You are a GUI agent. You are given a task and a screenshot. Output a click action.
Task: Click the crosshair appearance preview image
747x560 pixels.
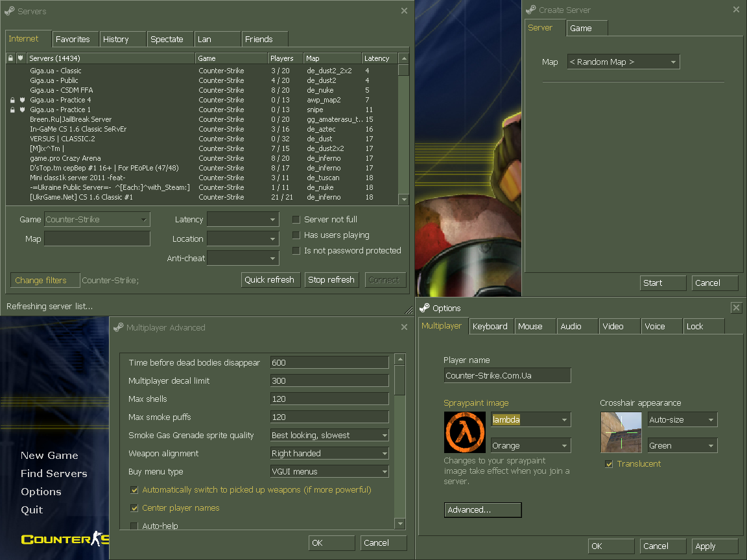[621, 432]
